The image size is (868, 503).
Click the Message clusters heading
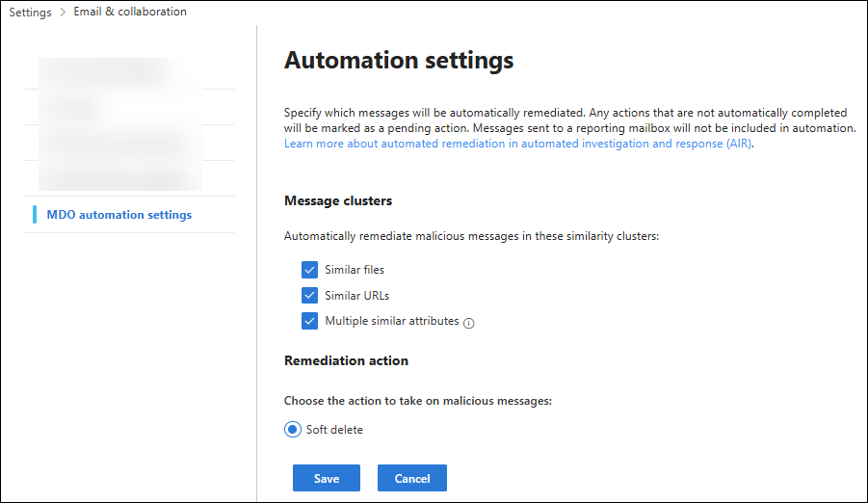click(338, 200)
